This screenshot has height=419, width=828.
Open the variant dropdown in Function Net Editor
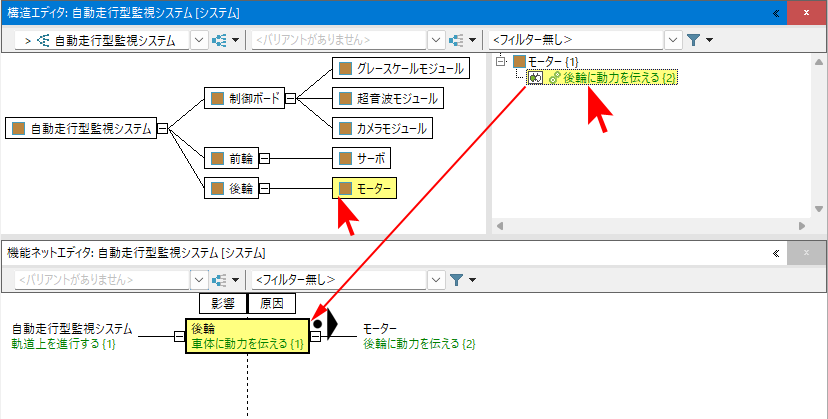(x=197, y=281)
